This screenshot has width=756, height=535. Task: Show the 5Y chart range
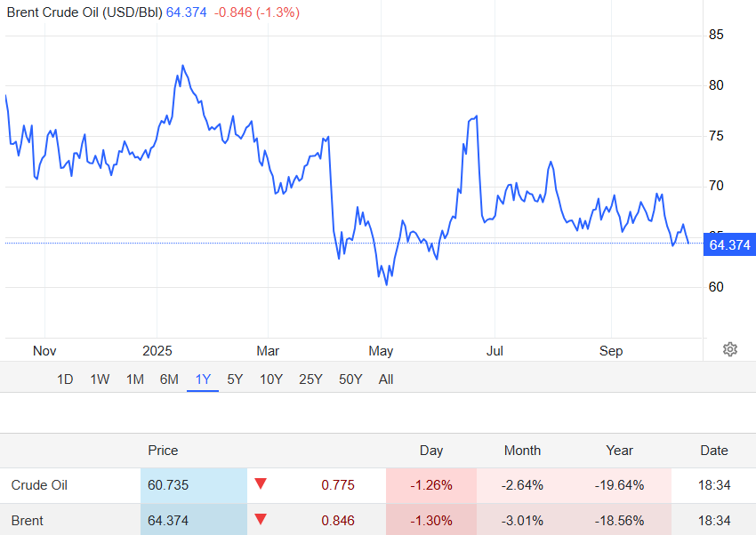click(x=235, y=379)
